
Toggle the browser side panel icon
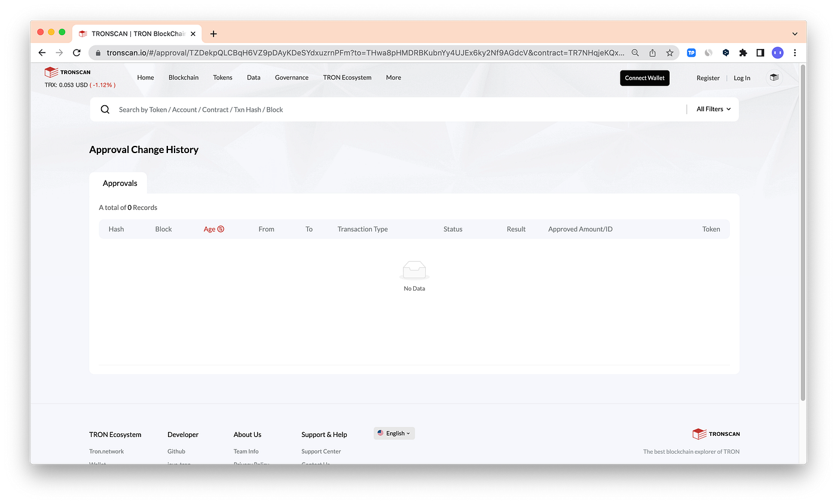click(x=760, y=53)
